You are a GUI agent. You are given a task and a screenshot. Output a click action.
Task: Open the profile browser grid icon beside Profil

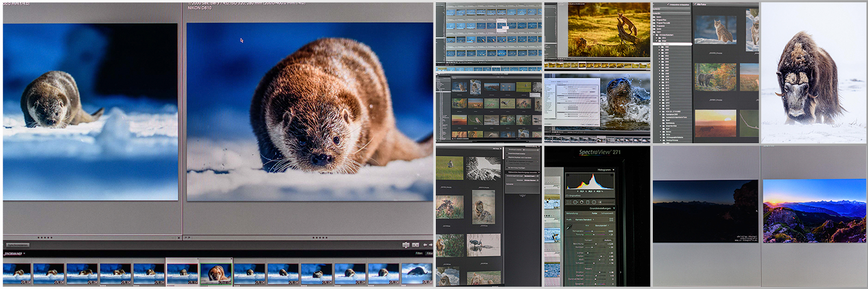tap(611, 220)
